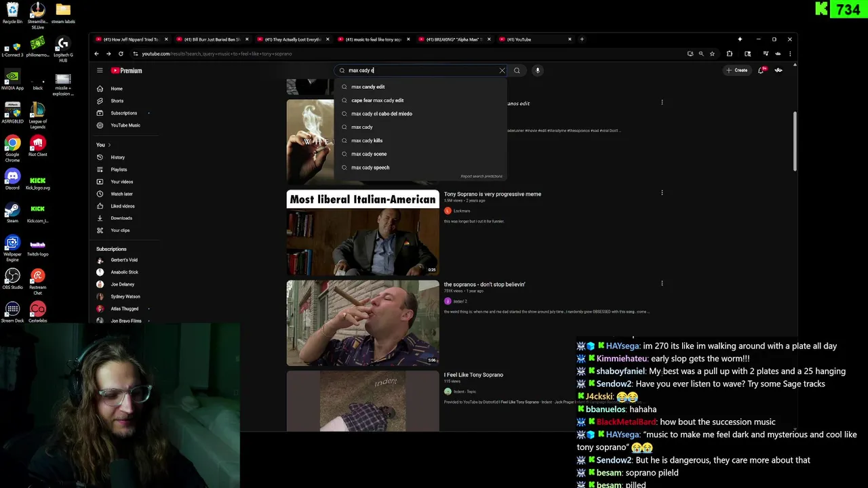Select suggestion 'max cady speech'
Image resolution: width=868 pixels, height=488 pixels.
(x=420, y=167)
